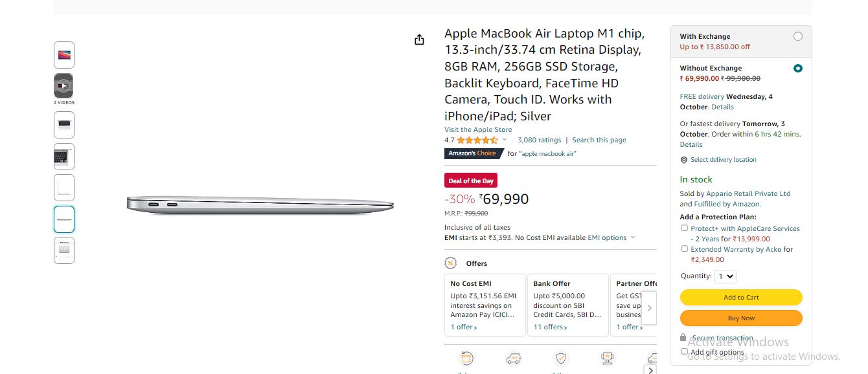The image size is (868, 374).
Task: Check Protect+ with AppleCare Services option
Action: tap(685, 228)
